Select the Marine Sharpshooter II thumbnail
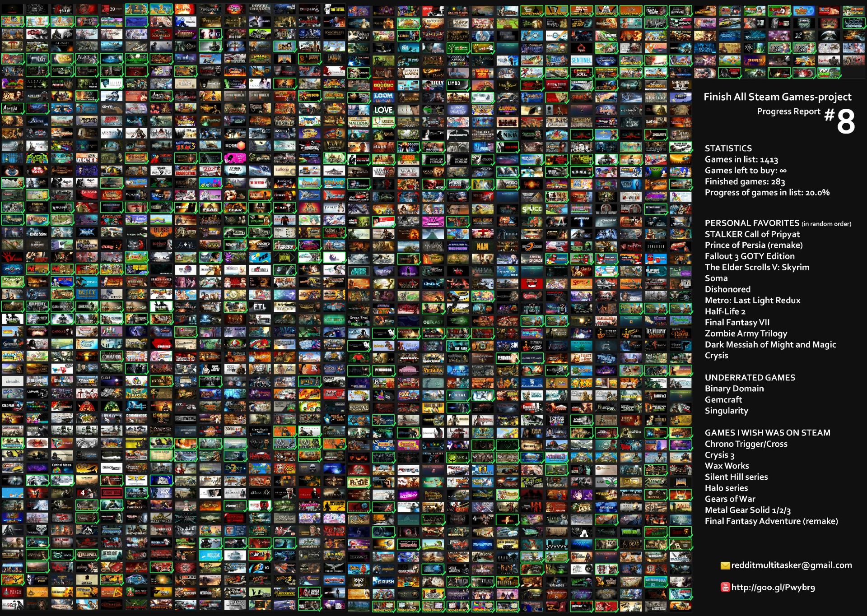 (482, 134)
